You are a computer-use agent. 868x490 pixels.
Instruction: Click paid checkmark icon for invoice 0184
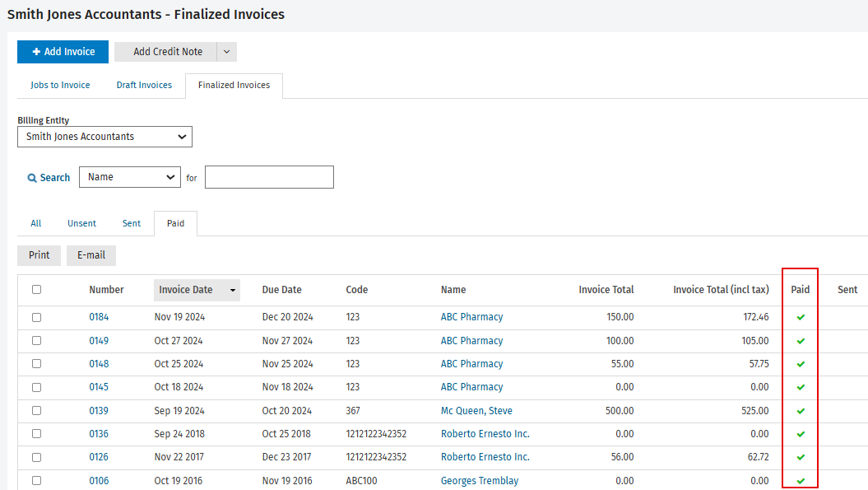(x=801, y=318)
